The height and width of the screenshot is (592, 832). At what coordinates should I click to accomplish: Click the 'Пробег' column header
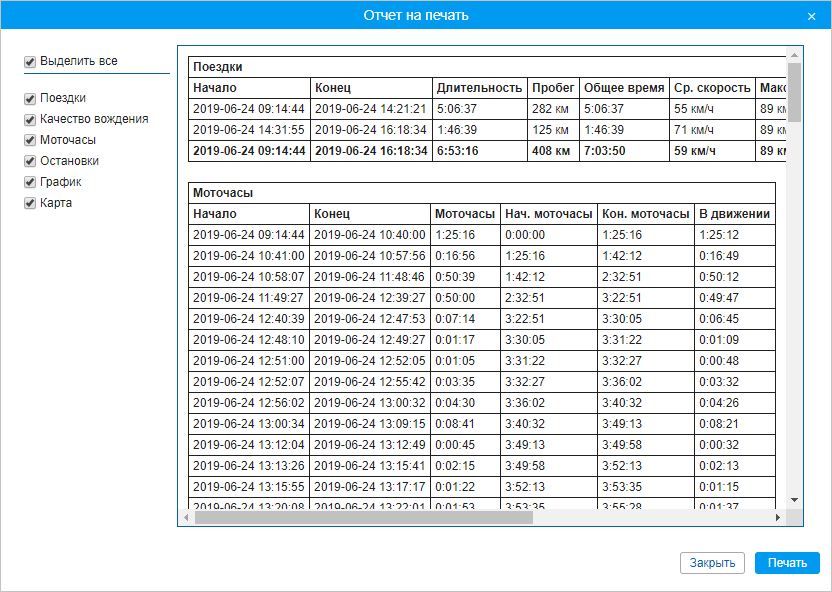[x=552, y=88]
